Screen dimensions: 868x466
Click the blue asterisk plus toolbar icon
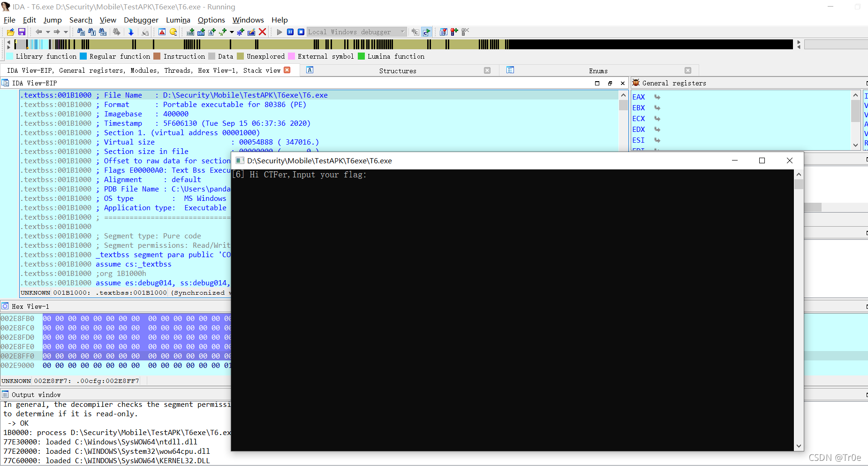(x=241, y=32)
